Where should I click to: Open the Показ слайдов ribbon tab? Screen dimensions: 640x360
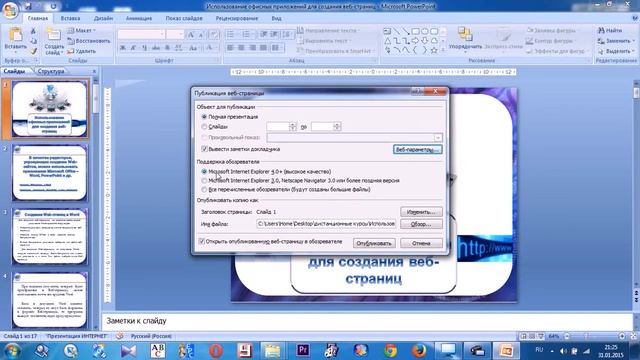tap(184, 18)
